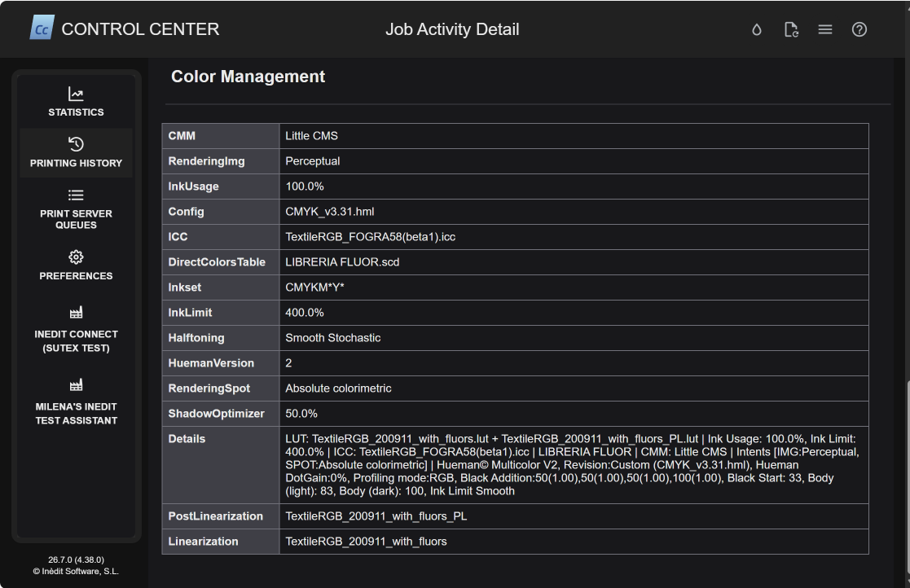Click the Statistics chart icon

point(76,94)
